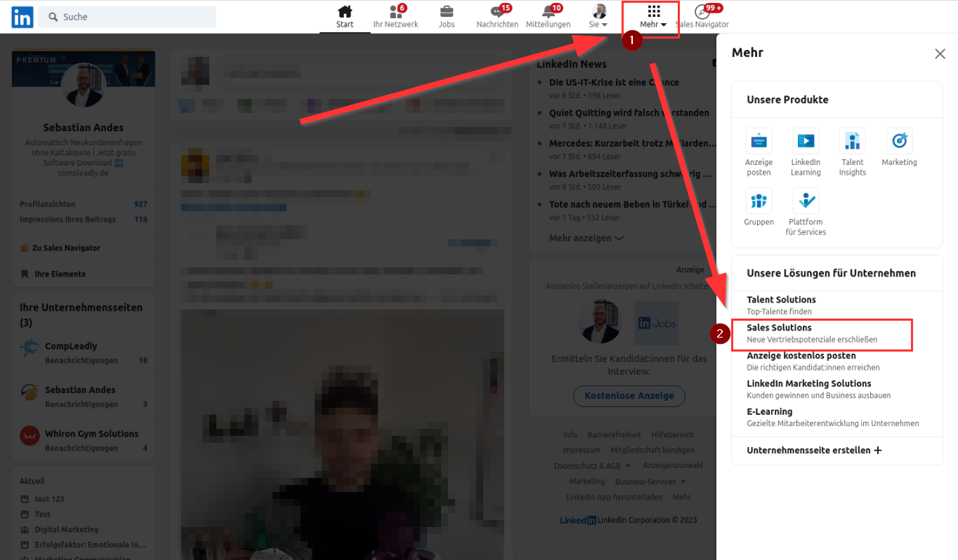
Task: Choose Talent Solutions menu entry
Action: pos(781,300)
